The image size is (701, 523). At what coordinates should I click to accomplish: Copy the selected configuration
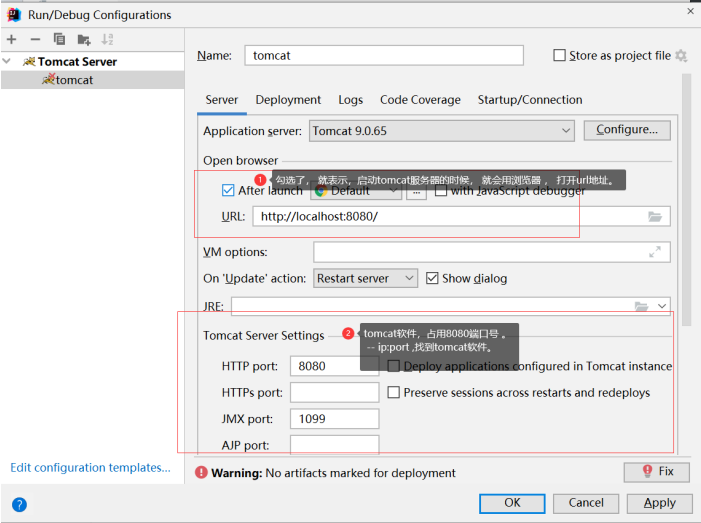[x=59, y=39]
